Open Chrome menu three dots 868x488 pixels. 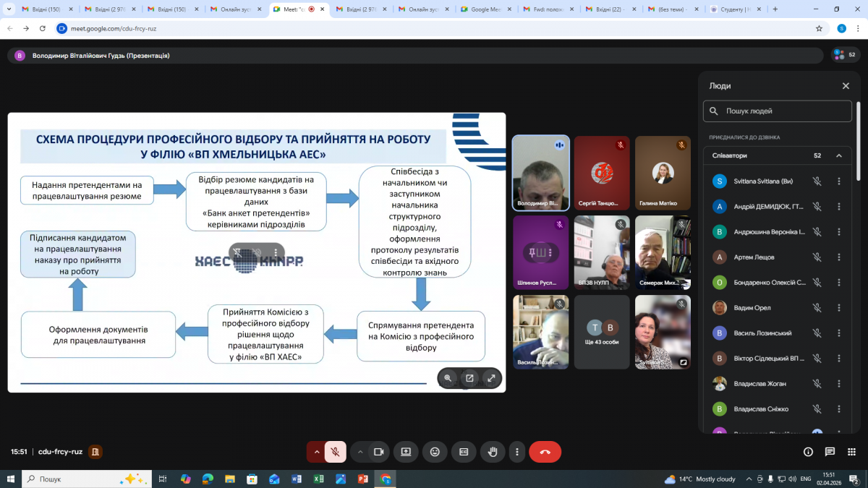859,28
